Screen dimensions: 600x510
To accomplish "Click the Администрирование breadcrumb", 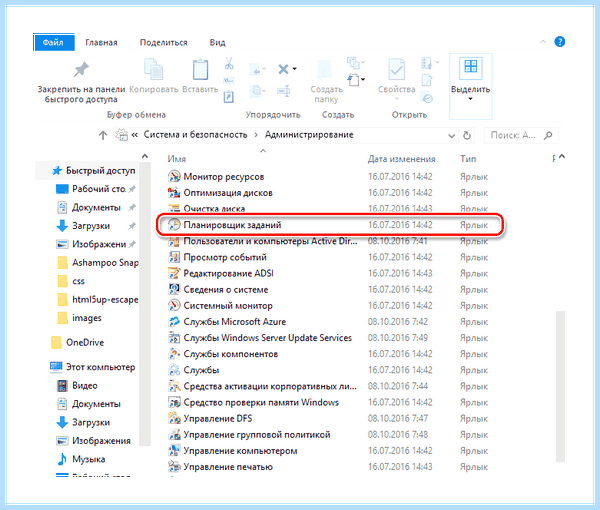I will coord(309,135).
